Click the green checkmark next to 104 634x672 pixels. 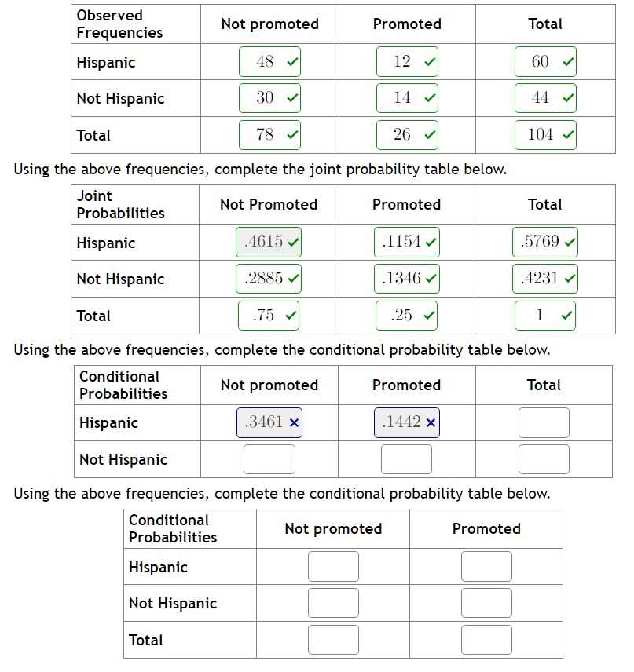pyautogui.click(x=568, y=135)
